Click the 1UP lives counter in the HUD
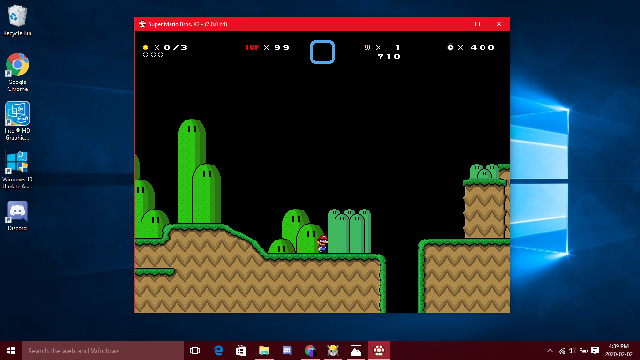 (267, 47)
